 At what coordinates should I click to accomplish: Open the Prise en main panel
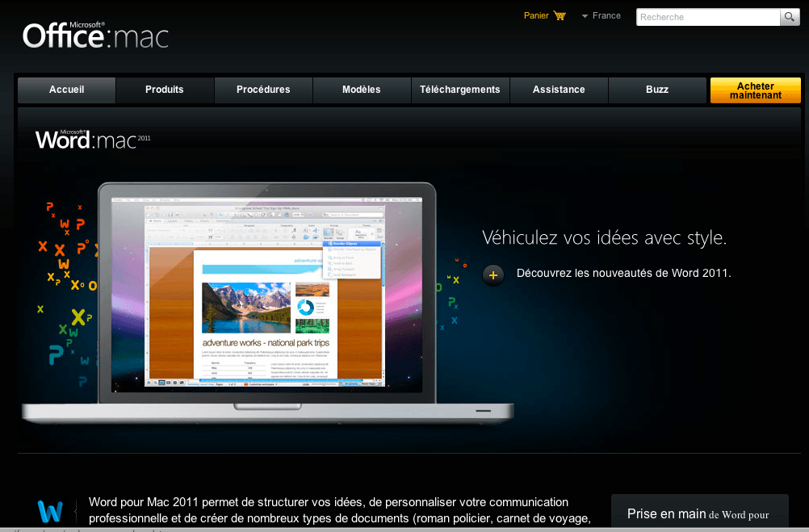click(x=700, y=513)
